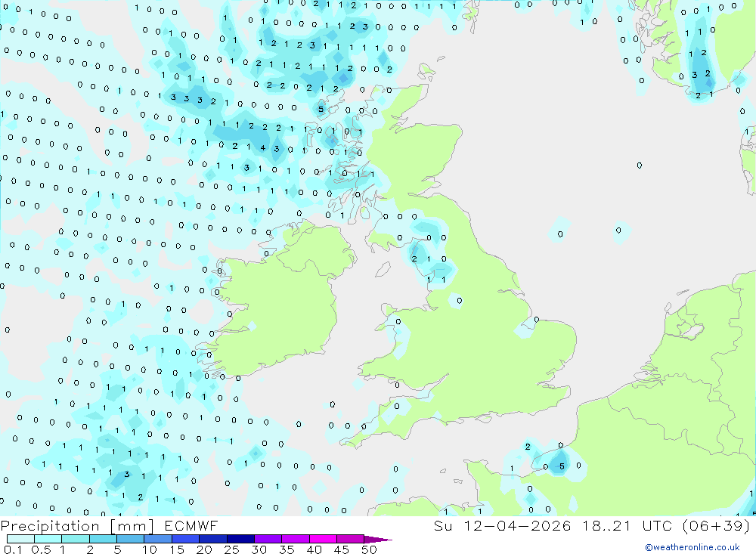Click the 40–45 mm magenta legend swatch
The height and width of the screenshot is (554, 756).
tap(323, 539)
